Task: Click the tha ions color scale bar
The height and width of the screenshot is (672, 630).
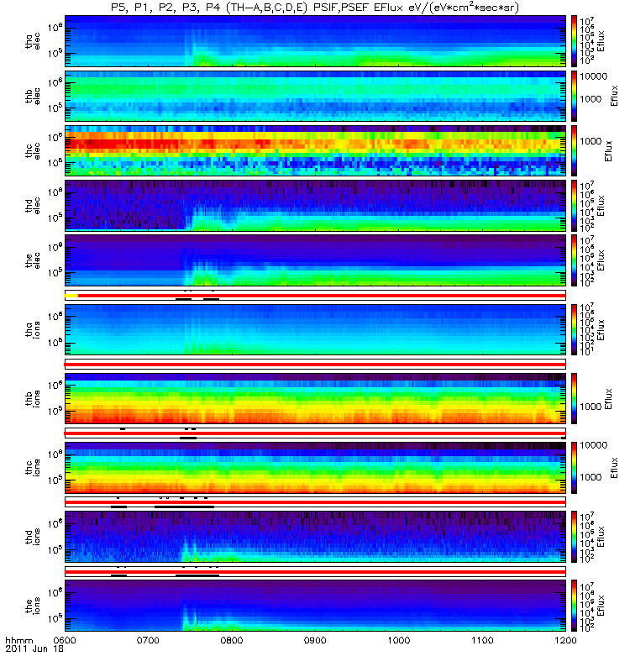Action: 574,329
